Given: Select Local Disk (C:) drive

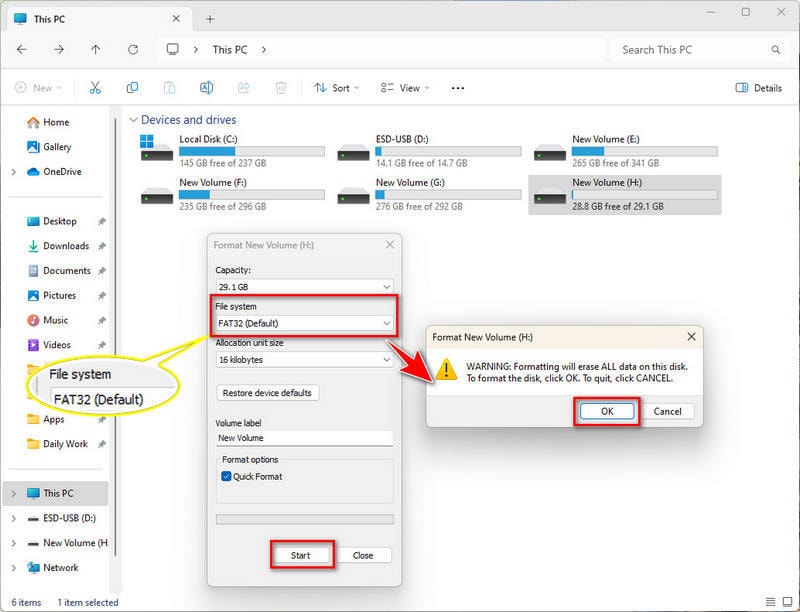Looking at the screenshot, I should (x=233, y=150).
